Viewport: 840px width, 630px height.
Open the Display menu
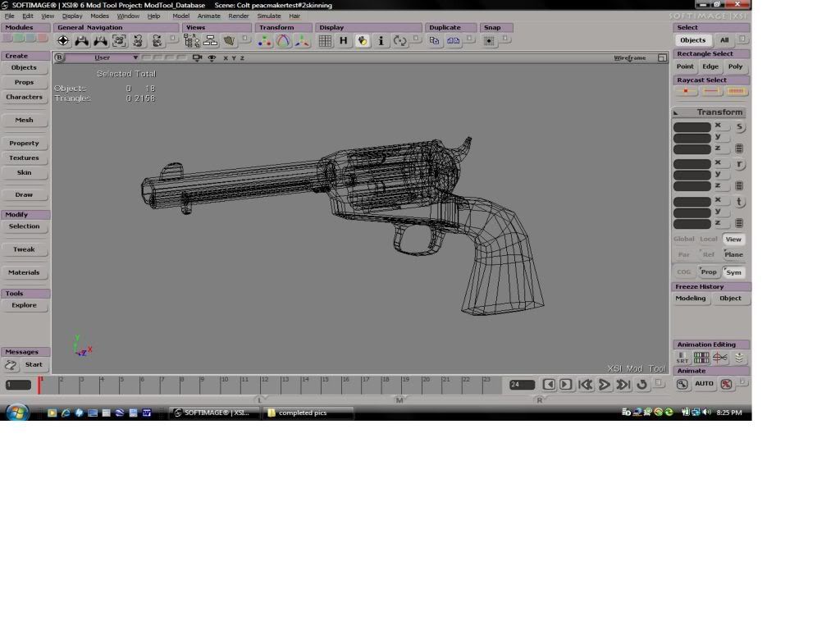coord(72,16)
